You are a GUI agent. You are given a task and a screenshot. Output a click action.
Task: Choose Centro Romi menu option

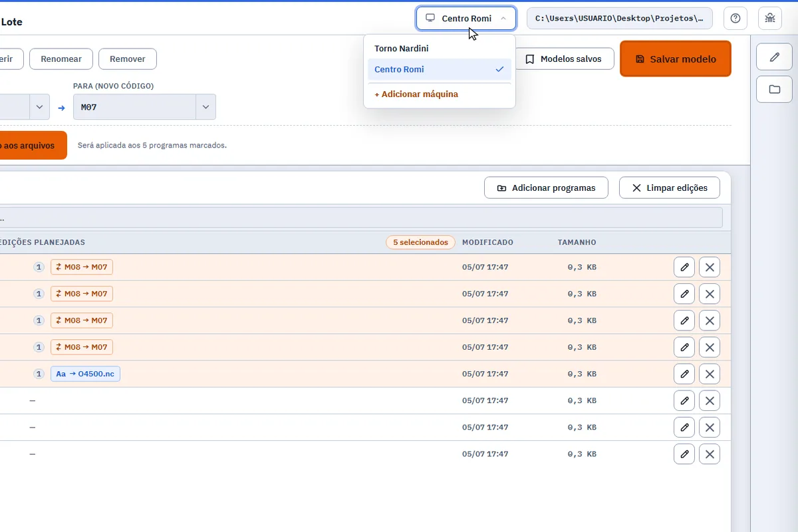440,69
